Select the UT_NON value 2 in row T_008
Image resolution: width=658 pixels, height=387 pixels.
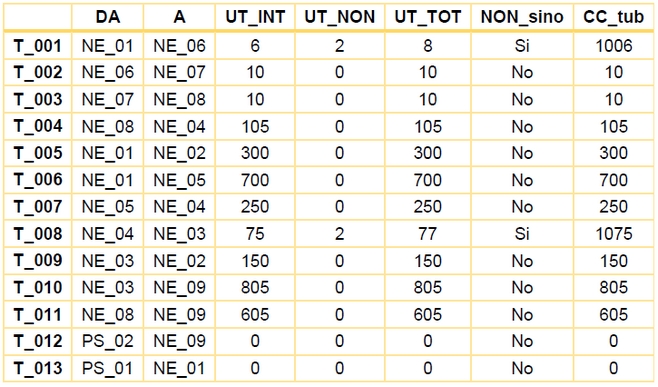(x=339, y=234)
